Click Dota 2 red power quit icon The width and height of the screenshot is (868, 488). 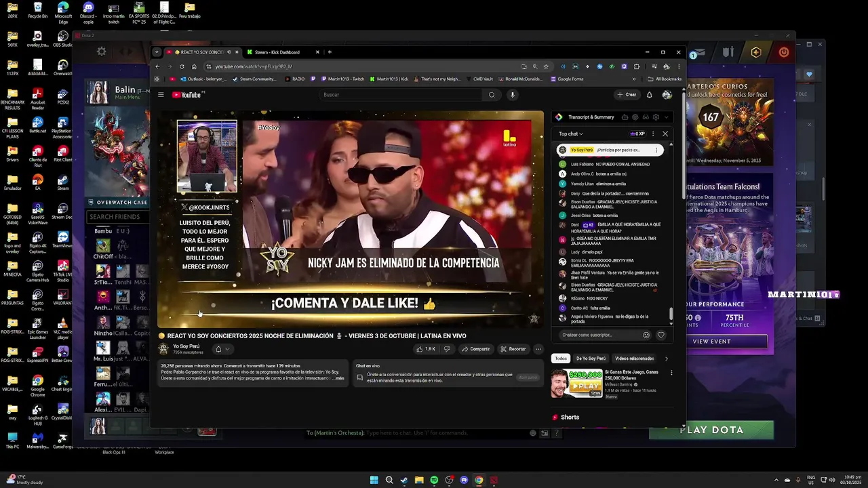point(784,52)
